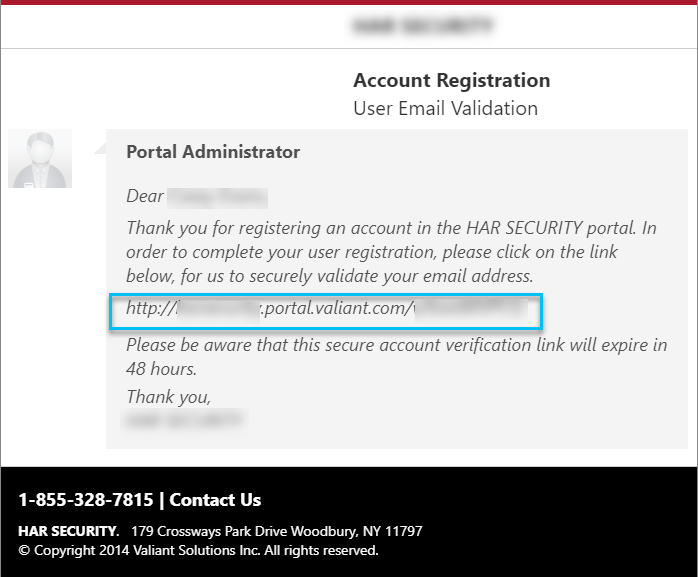Viewport: 698px width, 577px height.
Task: Click the phone number 1-855-328-7815
Action: click(x=85, y=500)
